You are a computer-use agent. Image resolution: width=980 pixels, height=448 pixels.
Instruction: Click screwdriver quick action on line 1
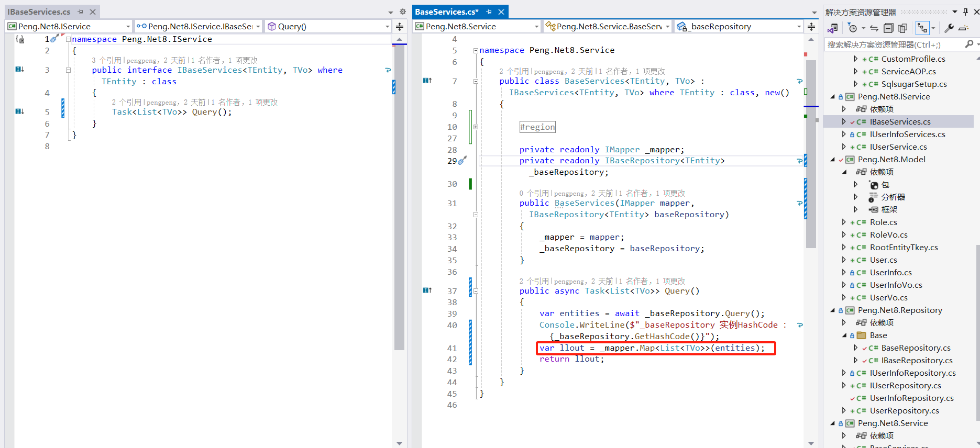coord(54,38)
